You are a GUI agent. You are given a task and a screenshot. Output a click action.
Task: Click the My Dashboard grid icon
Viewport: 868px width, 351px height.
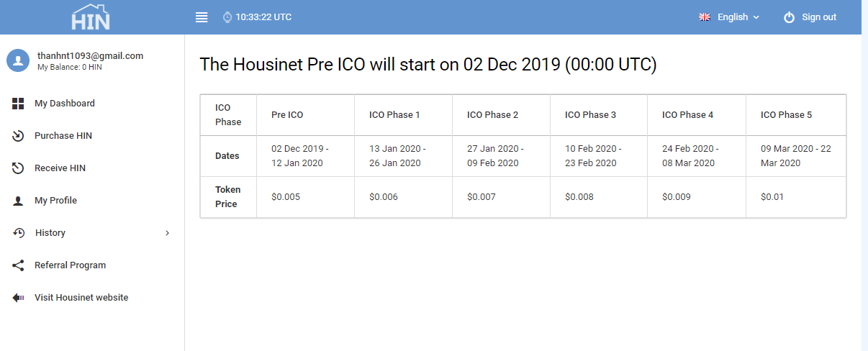click(19, 104)
